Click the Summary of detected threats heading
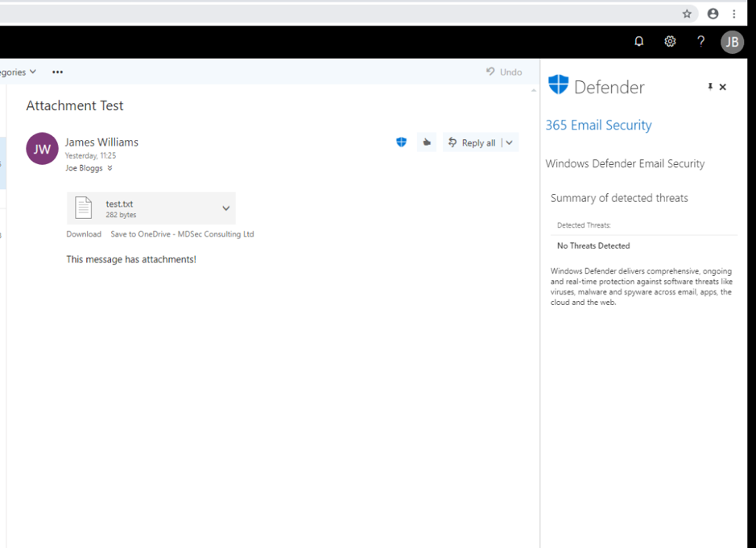 click(619, 198)
